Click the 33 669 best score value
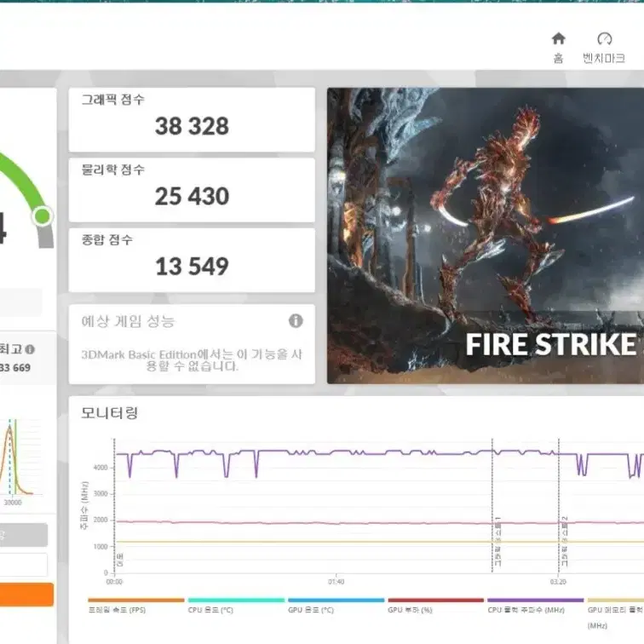 pyautogui.click(x=15, y=368)
